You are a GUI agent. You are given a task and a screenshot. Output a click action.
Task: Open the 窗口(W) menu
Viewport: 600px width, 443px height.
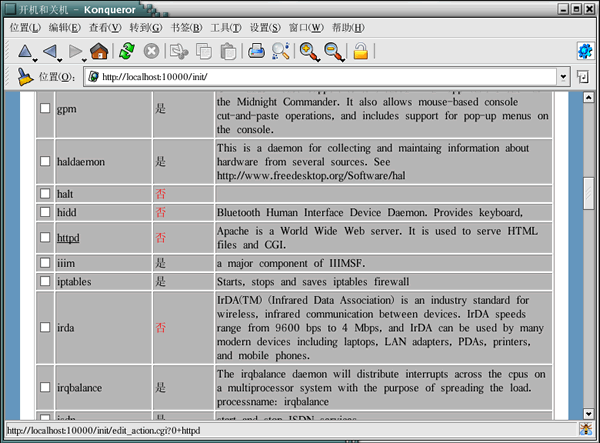click(x=306, y=28)
